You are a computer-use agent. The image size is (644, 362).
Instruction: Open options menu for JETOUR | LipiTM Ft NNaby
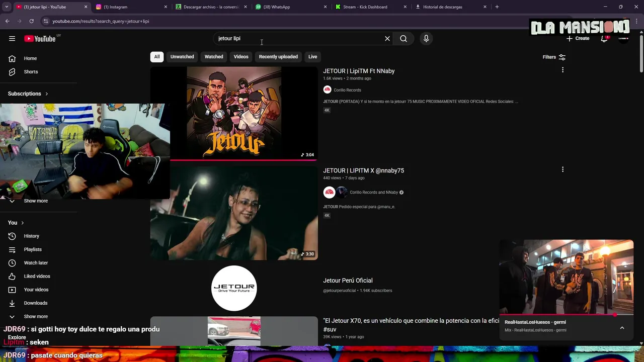tap(562, 70)
